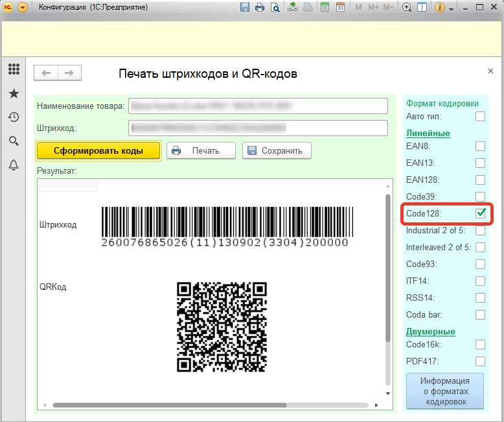Image resolution: width=504 pixels, height=422 pixels.
Task: Click the Get link icon in title bar
Action: (x=293, y=7)
